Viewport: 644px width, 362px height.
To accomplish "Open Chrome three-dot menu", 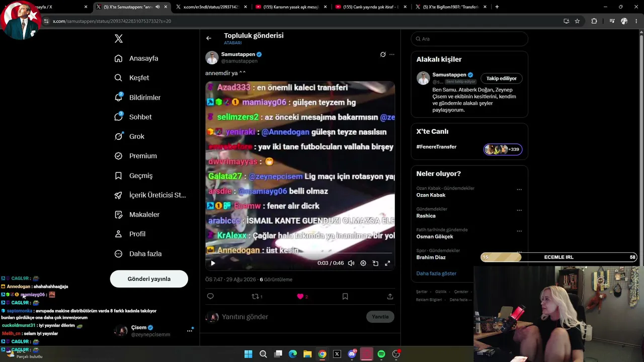I will pyautogui.click(x=636, y=21).
